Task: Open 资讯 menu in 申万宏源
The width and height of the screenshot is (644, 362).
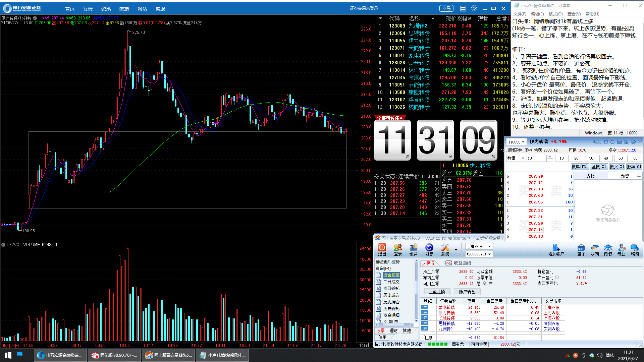Action: [x=106, y=9]
